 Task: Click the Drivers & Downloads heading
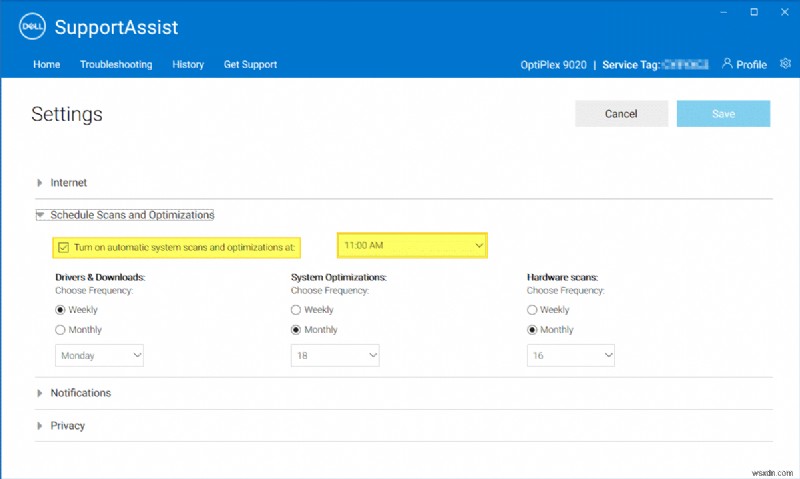coord(100,277)
